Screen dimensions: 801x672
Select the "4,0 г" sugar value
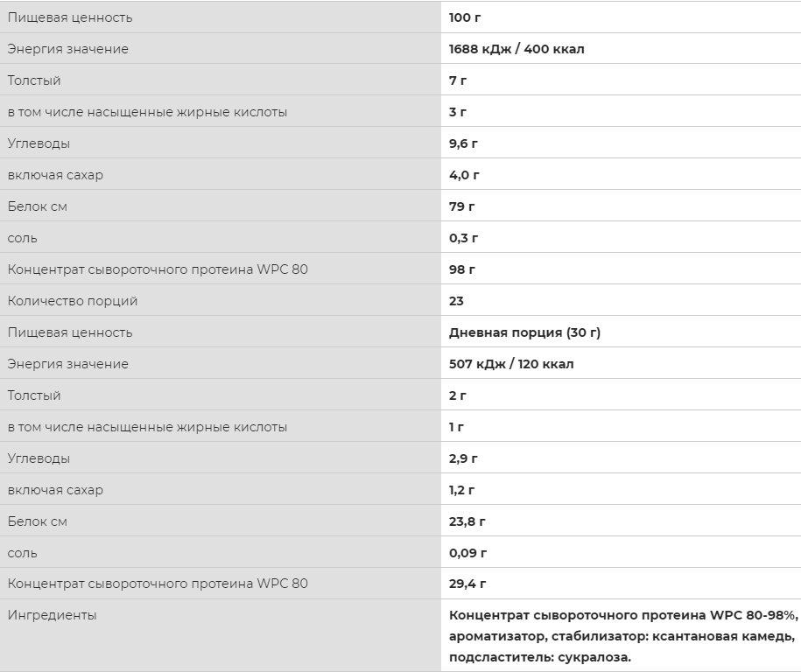pos(464,175)
